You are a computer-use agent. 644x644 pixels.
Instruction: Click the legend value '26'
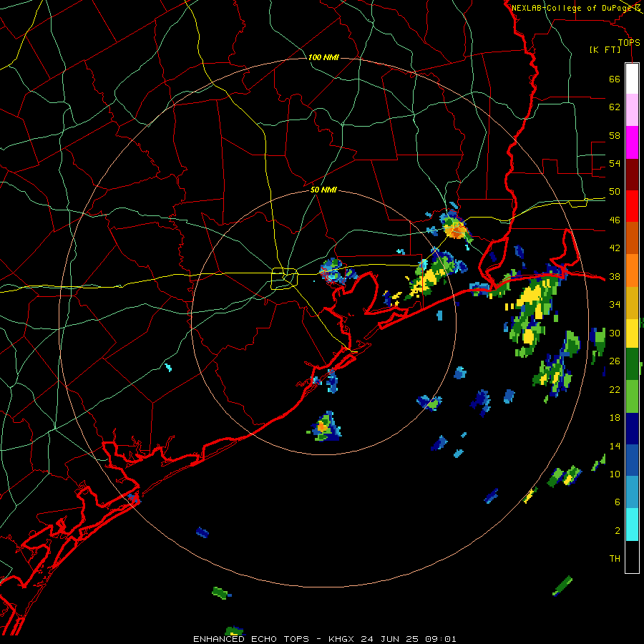[x=615, y=361]
